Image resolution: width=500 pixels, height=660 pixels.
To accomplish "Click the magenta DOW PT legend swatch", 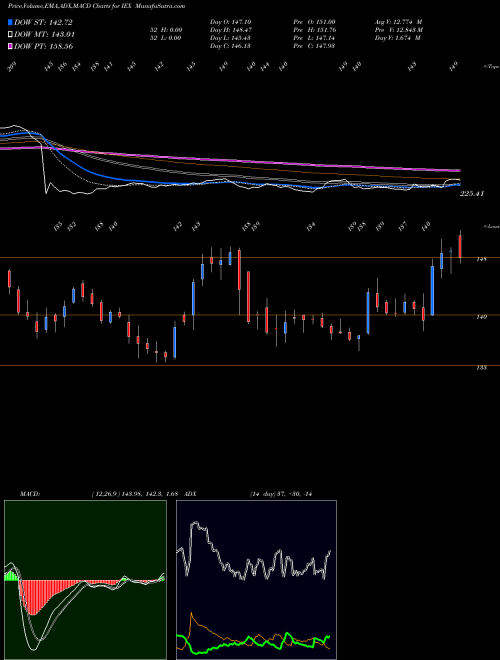I will tap(10, 46).
